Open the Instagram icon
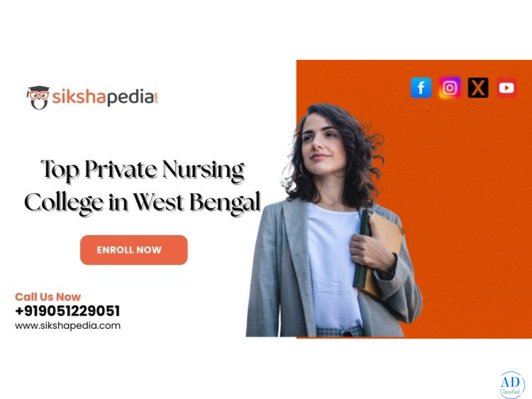The image size is (532, 399). (450, 88)
